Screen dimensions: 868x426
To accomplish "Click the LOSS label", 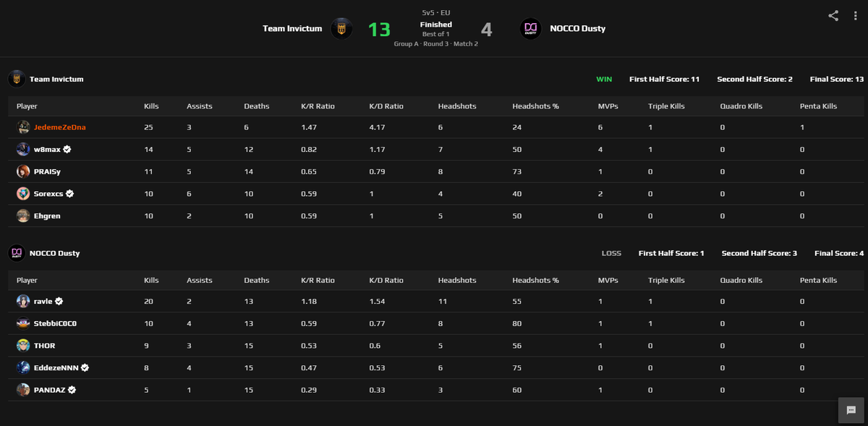I will tap(611, 253).
